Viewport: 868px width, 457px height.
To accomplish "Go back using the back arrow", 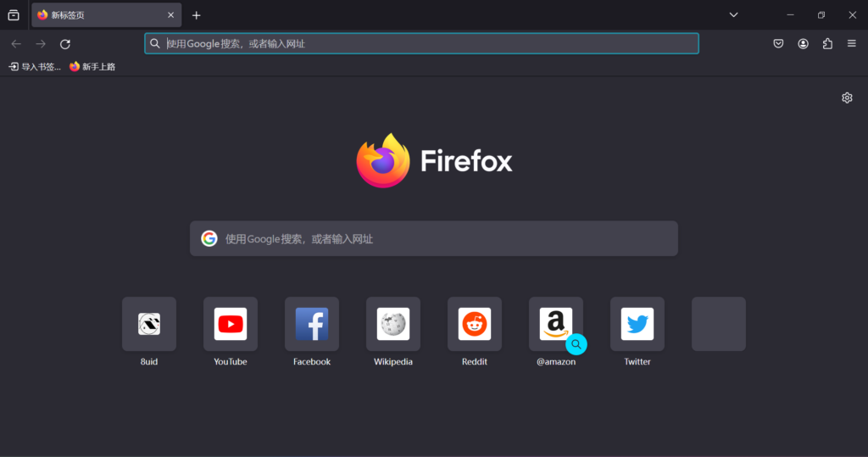I will [x=16, y=44].
